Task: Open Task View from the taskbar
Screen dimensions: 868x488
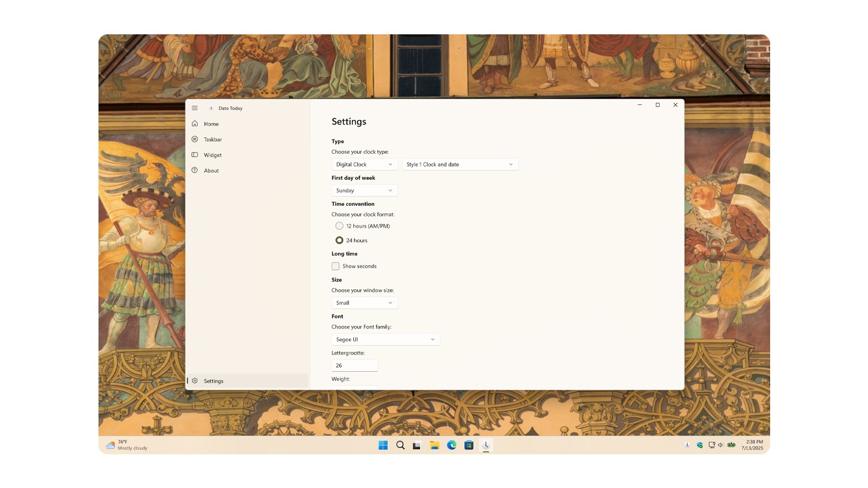Action: (417, 445)
